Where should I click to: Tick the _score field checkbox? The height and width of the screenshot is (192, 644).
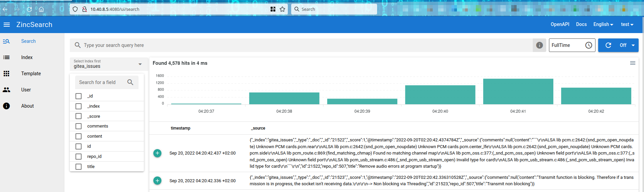pyautogui.click(x=79, y=116)
